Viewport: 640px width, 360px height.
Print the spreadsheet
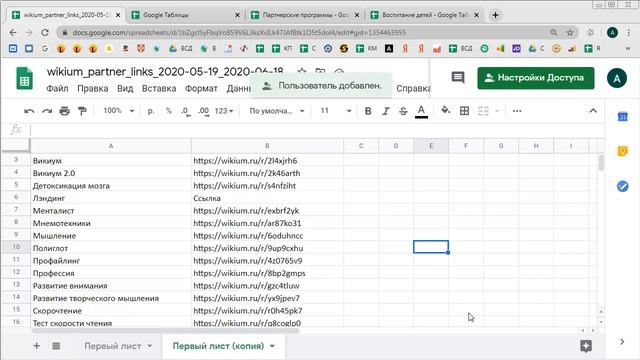pyautogui.click(x=64, y=111)
